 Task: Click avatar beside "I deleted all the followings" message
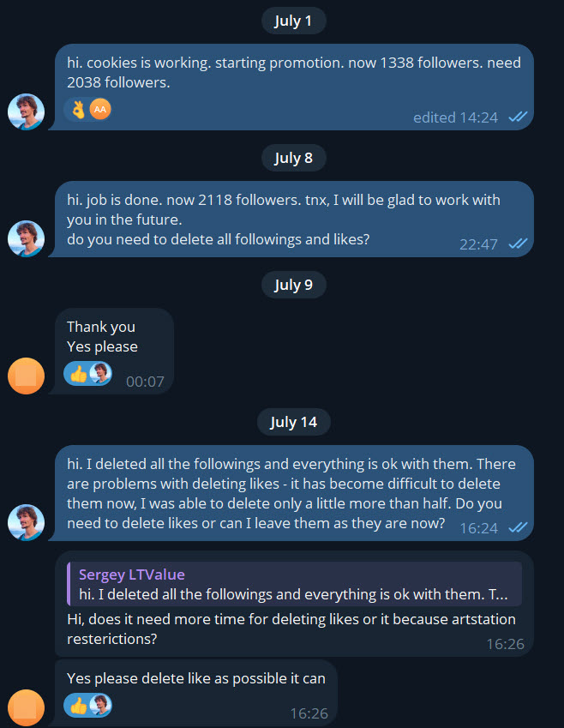coord(26,522)
